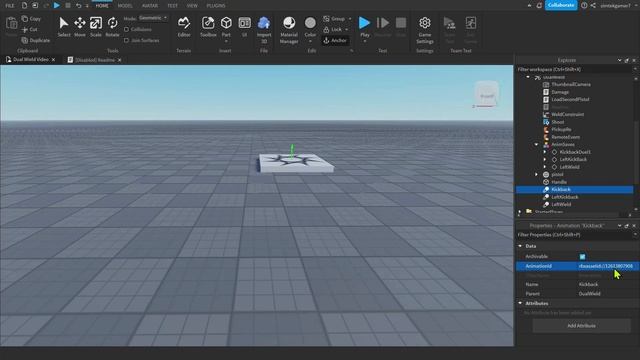Switch to the AVATAR ribbon tab
640x360 pixels.
[x=150, y=6]
